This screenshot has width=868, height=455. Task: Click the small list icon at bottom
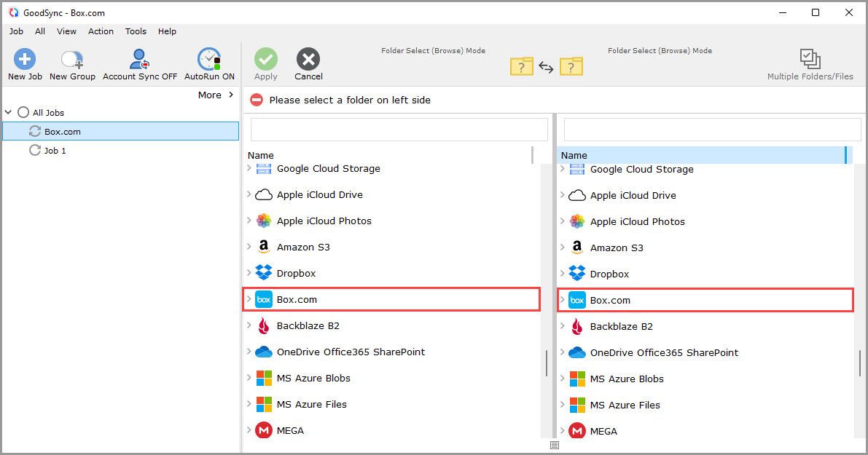[x=555, y=445]
